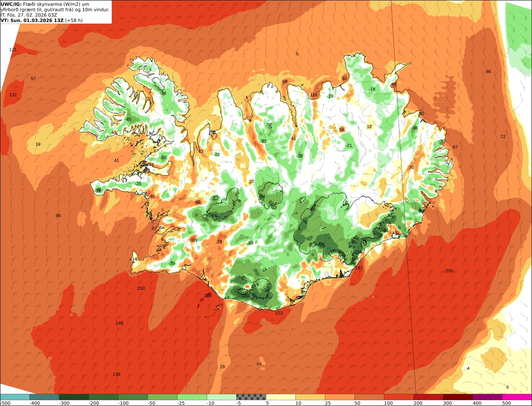Click the map value '116' on the north coast

pyautogui.click(x=314, y=95)
